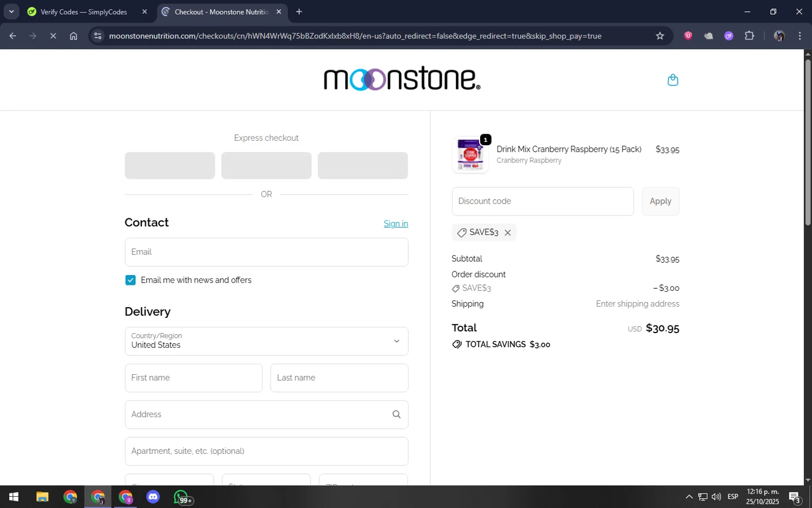Click the page vertical scrollbar
812x508 pixels.
(808, 142)
